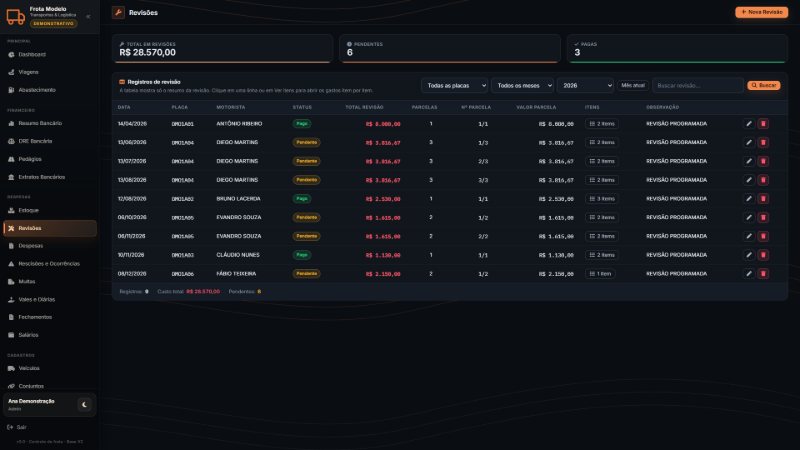
Task: Click the Sair logout icon
Action: pos(10,427)
